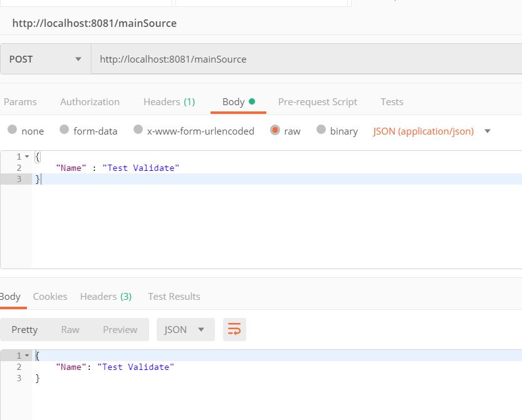522x420 pixels.
Task: Select the 'binary' body radio option
Action: [321, 130]
